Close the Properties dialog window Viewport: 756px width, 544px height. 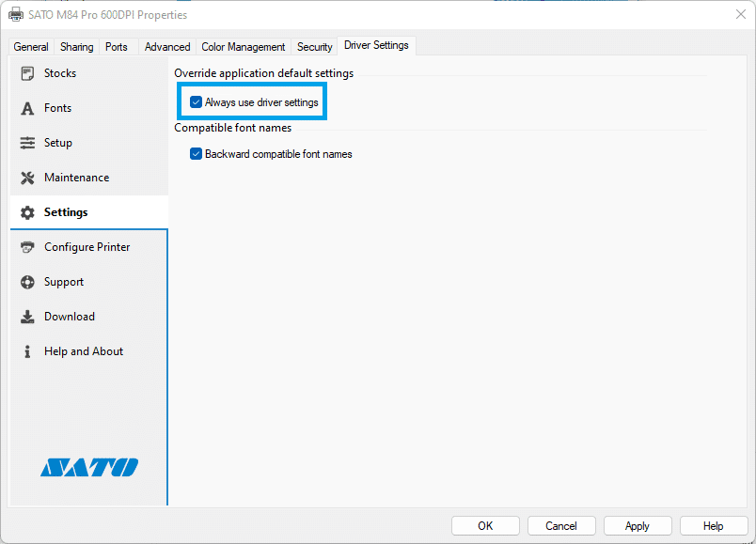point(741,14)
